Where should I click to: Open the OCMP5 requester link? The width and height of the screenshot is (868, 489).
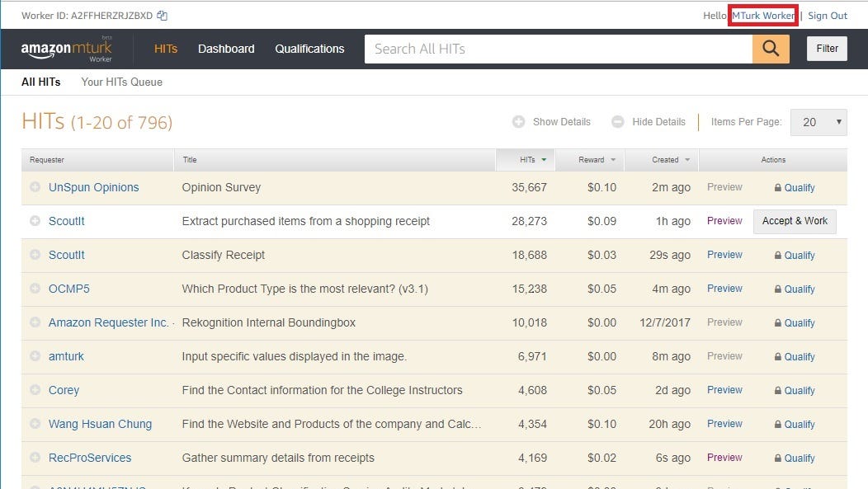point(68,288)
